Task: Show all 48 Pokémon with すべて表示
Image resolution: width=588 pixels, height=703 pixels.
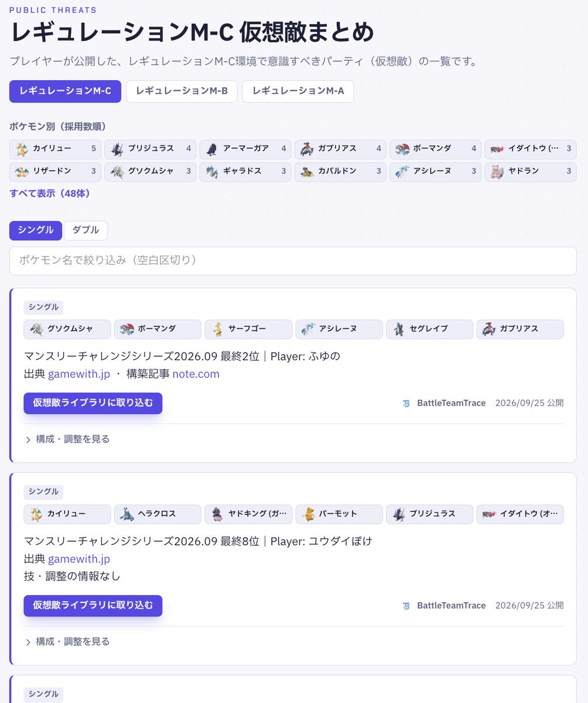Action: pos(50,193)
